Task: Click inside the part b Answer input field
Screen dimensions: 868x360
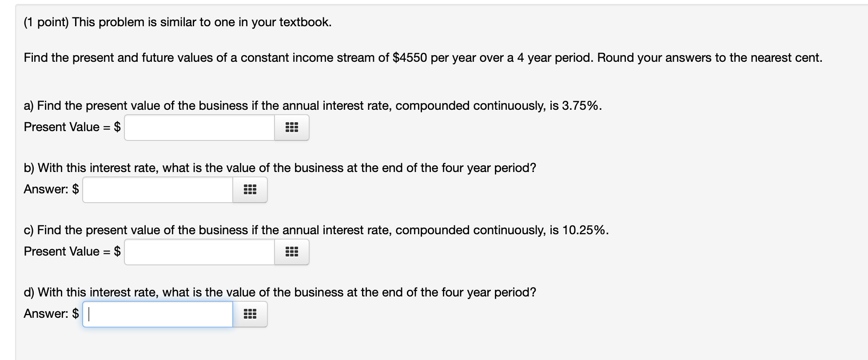Action: pos(157,190)
